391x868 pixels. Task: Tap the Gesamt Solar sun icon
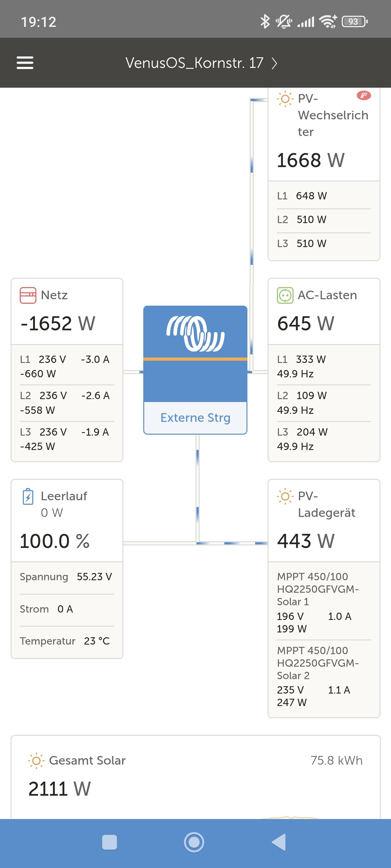[36, 760]
